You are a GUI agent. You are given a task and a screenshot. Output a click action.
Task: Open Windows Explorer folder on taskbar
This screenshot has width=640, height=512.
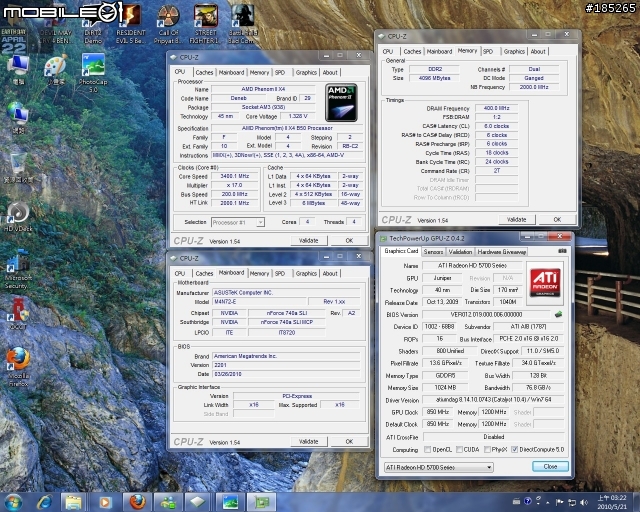(x=73, y=502)
